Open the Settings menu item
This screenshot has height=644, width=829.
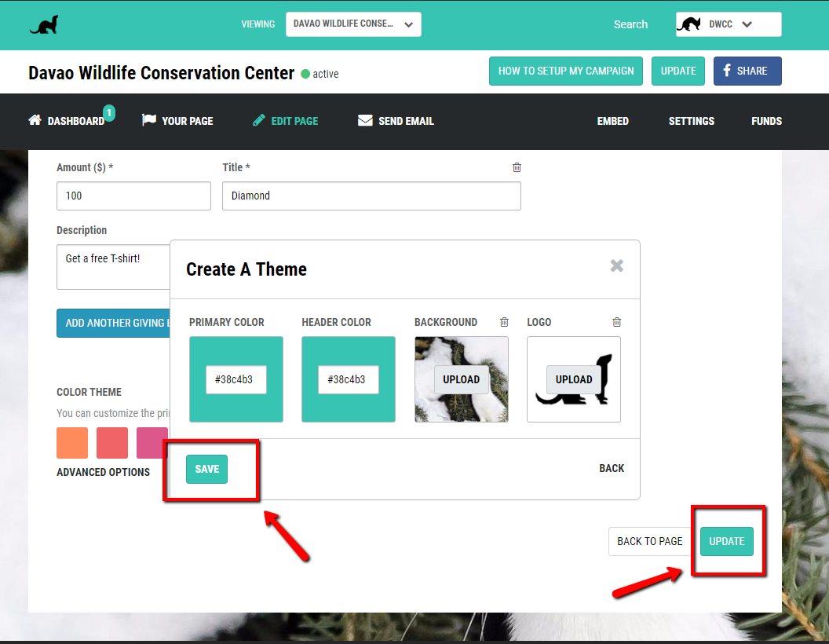[691, 121]
